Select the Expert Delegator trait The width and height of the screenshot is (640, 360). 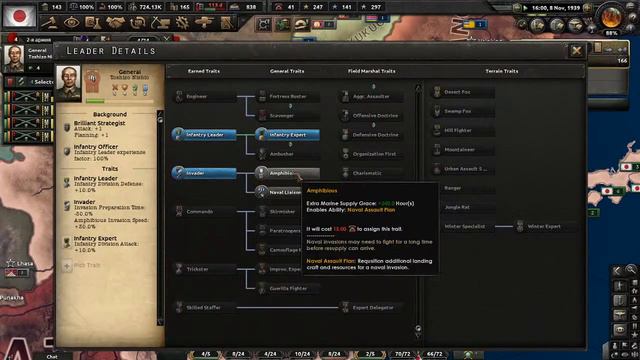click(371, 307)
